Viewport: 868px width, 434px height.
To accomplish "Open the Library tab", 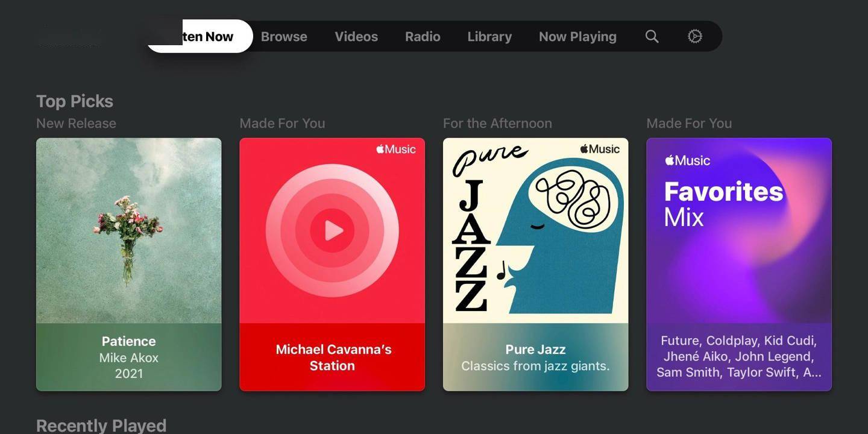I will tap(489, 36).
